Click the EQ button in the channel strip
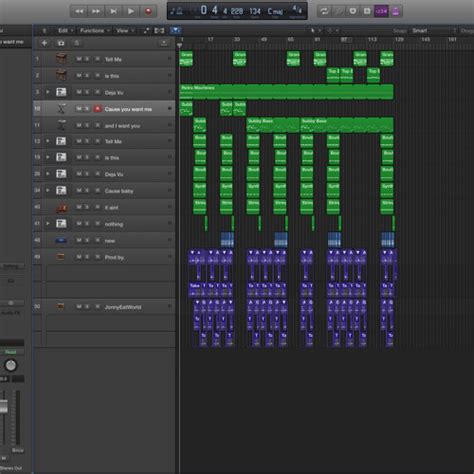 (11, 281)
